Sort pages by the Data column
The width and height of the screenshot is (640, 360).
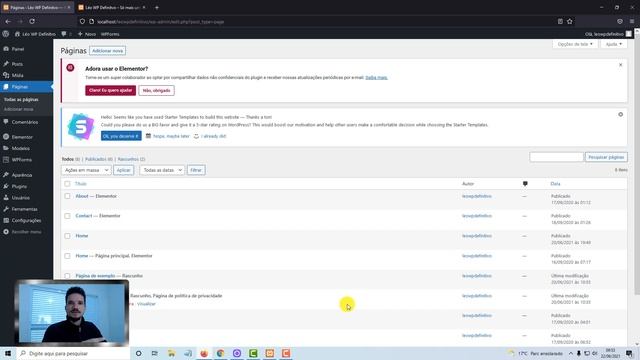[556, 184]
